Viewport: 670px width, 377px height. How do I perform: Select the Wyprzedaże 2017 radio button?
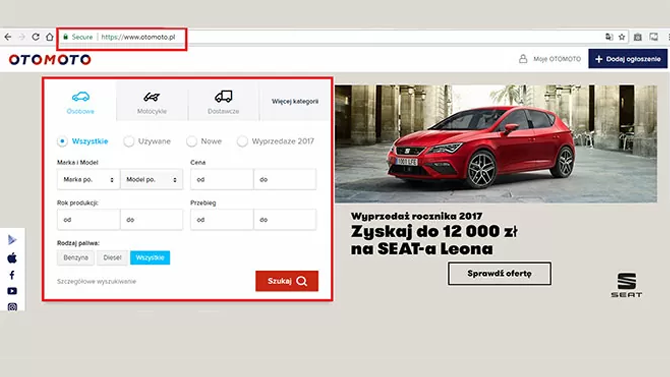pos(242,141)
